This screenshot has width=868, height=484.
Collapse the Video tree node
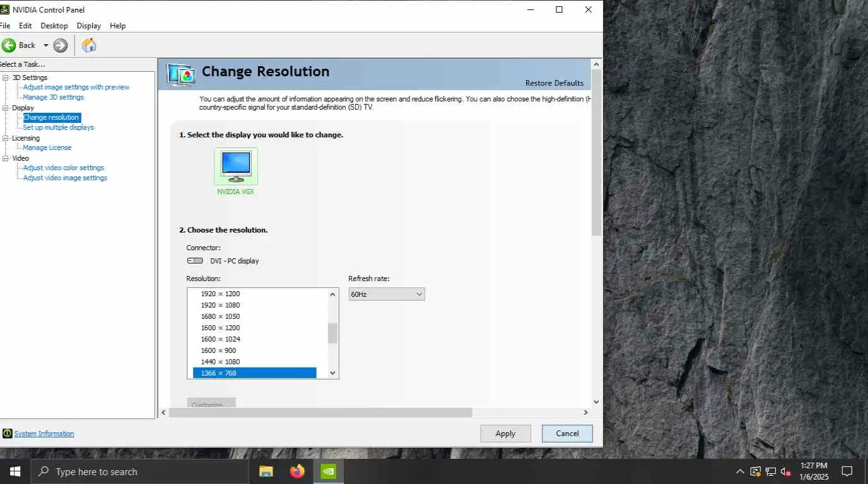(x=6, y=158)
